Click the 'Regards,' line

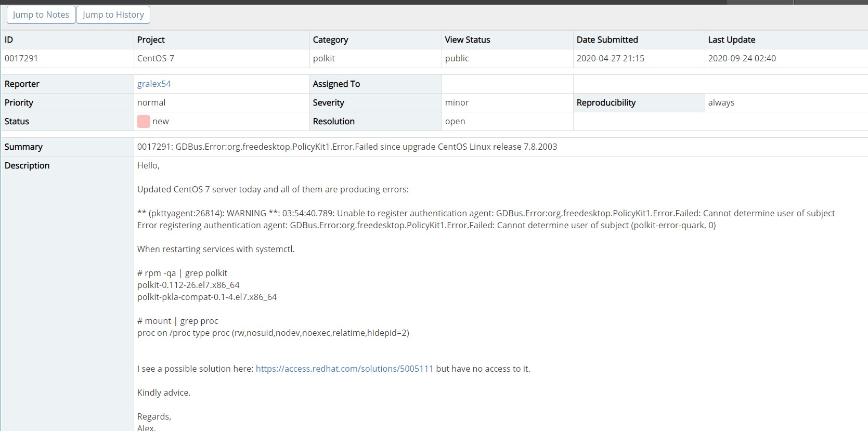click(154, 416)
